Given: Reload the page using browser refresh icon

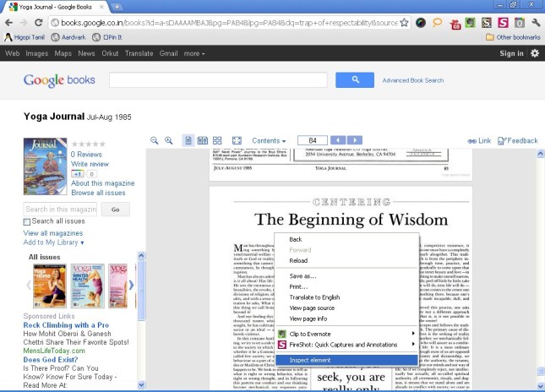Looking at the screenshot, I should pyautogui.click(x=39, y=22).
